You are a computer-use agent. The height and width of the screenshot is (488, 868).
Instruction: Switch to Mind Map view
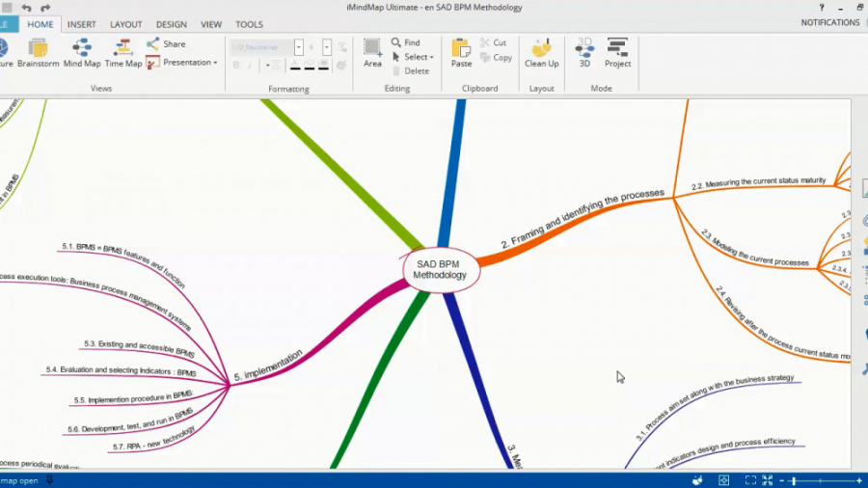(x=82, y=53)
